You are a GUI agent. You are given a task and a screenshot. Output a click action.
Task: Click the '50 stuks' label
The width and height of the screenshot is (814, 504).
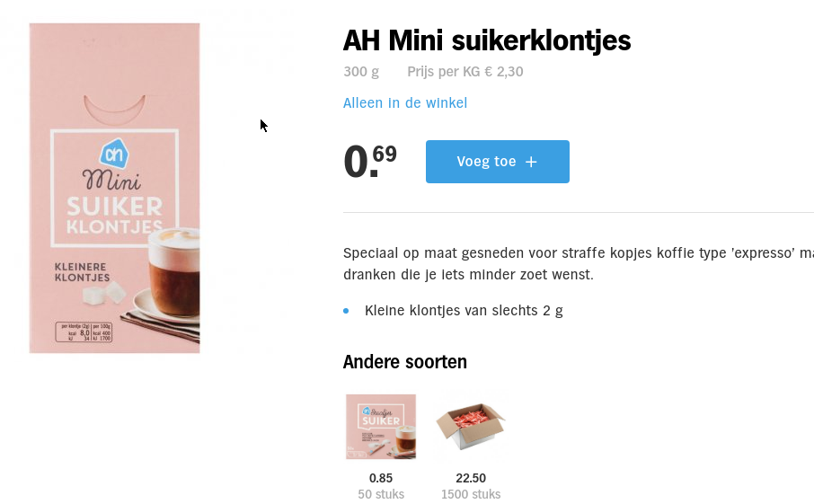click(381, 494)
